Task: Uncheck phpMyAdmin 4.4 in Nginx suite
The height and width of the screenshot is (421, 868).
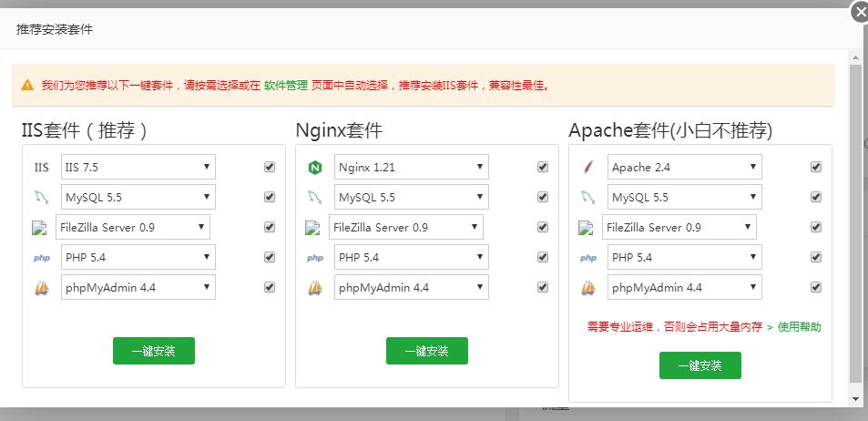Action: [x=543, y=287]
